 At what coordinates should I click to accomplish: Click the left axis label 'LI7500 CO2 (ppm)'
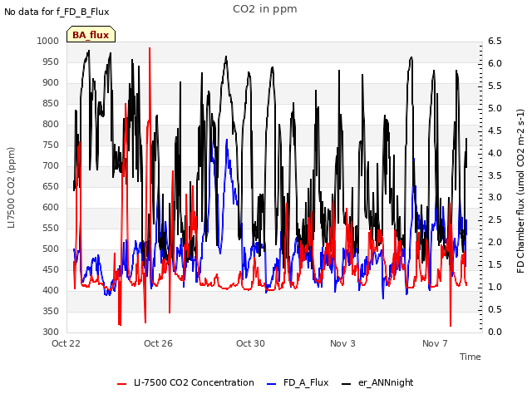tap(11, 188)
